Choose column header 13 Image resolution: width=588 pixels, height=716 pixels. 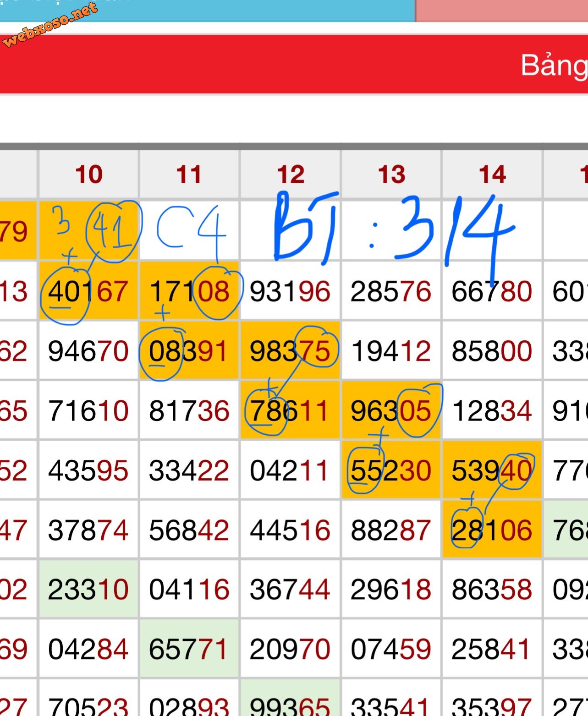pos(391,175)
